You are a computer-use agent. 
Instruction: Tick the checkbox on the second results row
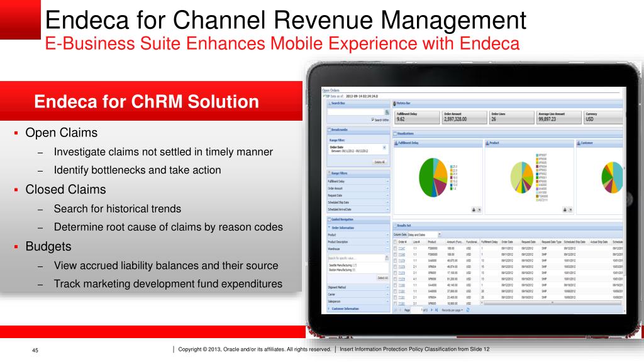point(396,255)
